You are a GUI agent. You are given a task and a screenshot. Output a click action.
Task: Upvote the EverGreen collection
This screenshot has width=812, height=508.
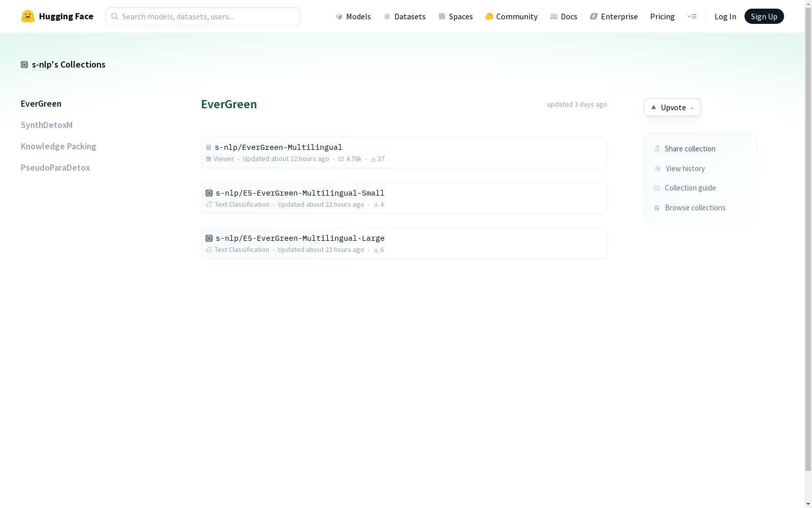coord(672,107)
